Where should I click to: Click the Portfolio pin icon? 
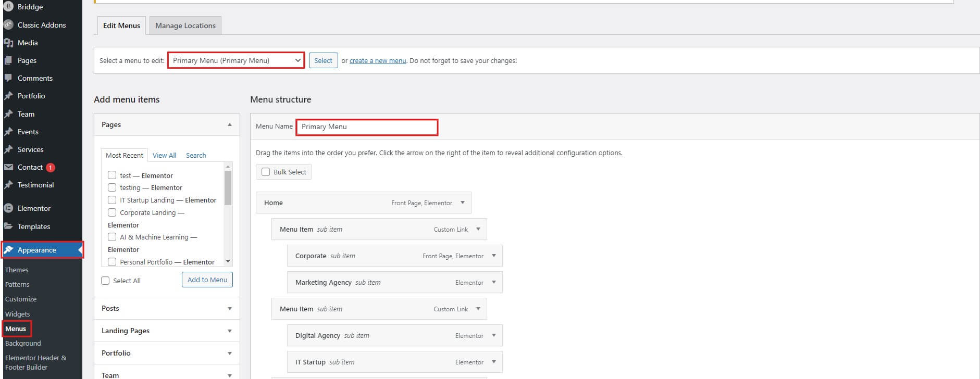8,96
